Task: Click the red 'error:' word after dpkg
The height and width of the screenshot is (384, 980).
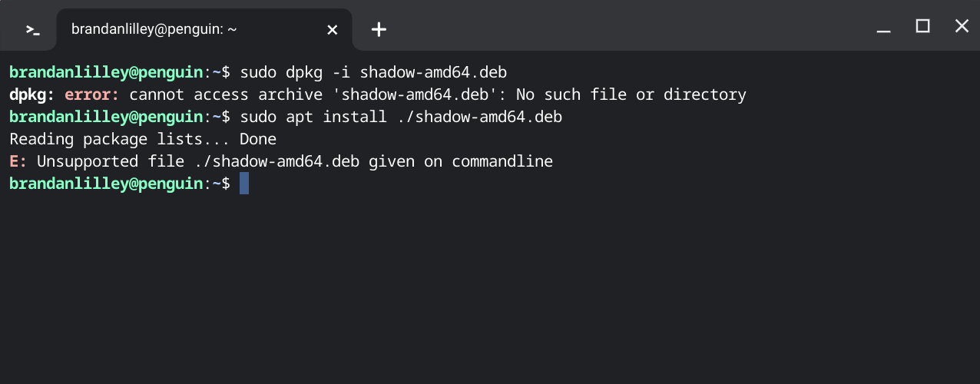Action: tap(92, 94)
